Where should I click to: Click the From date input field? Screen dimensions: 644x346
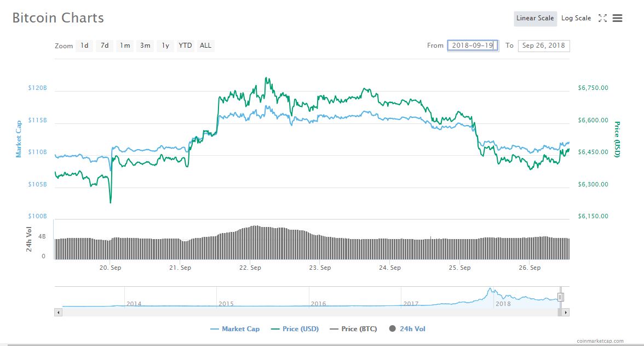(x=473, y=46)
